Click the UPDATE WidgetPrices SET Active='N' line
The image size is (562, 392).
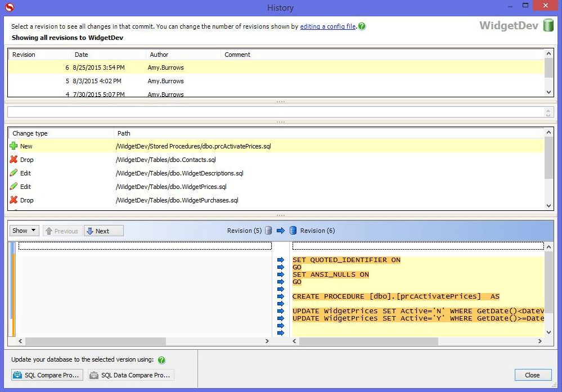[418, 311]
